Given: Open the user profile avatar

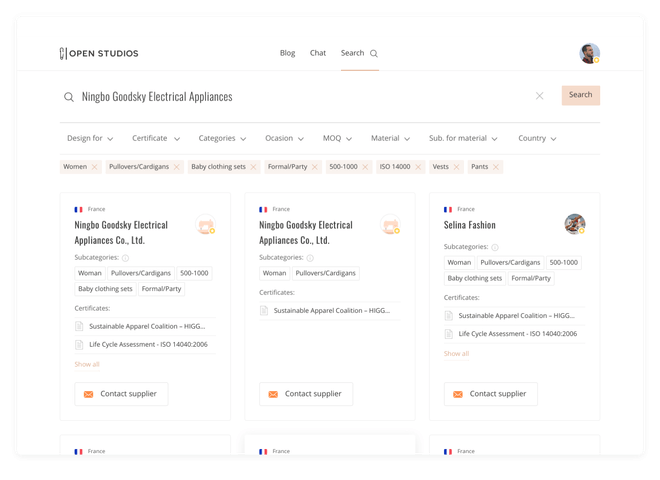Looking at the screenshot, I should pyautogui.click(x=589, y=53).
